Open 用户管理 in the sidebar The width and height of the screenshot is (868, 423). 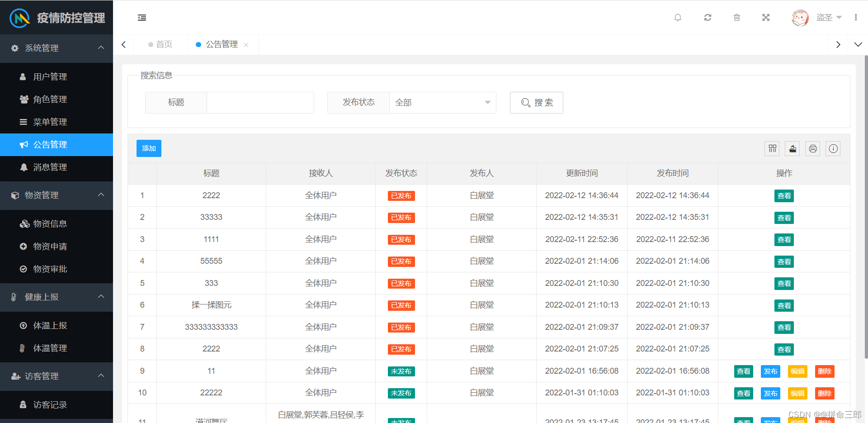[x=57, y=77]
